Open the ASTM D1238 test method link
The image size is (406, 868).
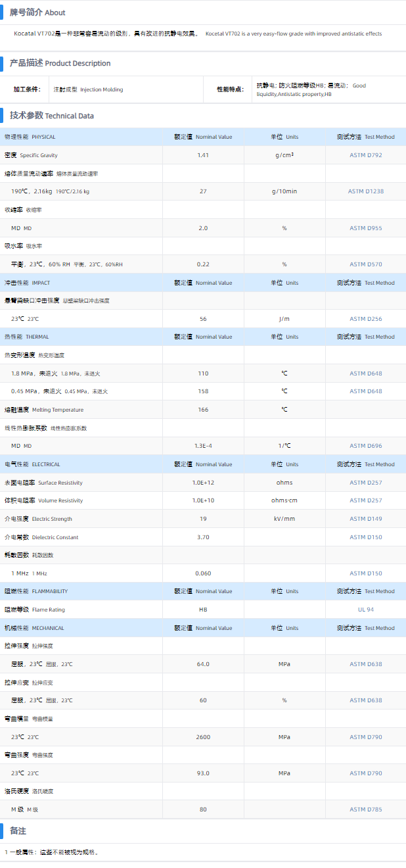(365, 191)
